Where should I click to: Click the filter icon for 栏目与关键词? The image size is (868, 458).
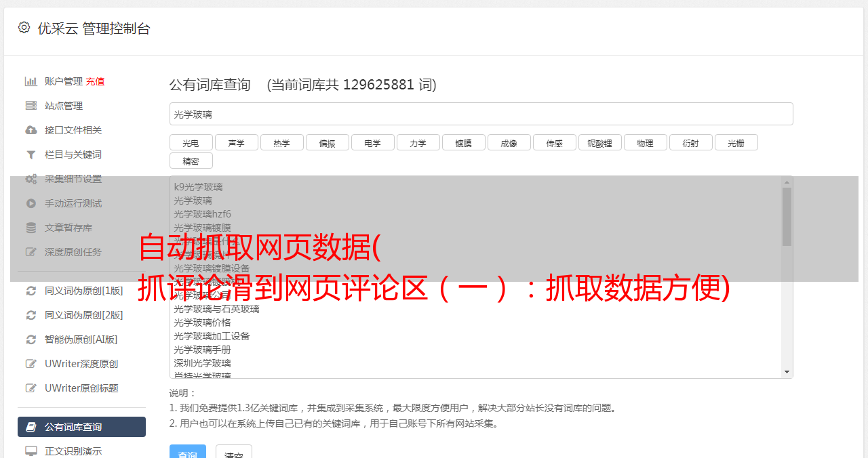tap(31, 154)
